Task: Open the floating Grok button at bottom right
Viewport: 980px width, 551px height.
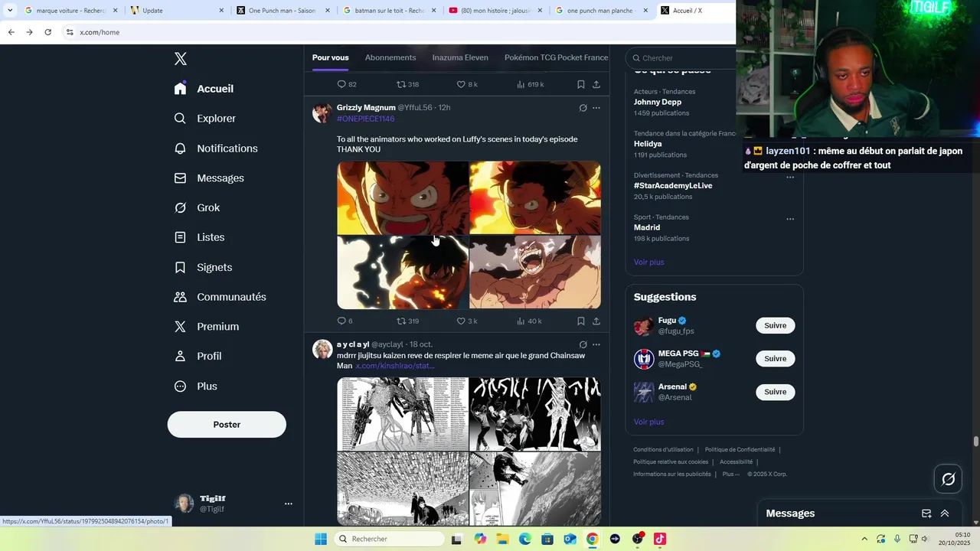Action: 948,479
